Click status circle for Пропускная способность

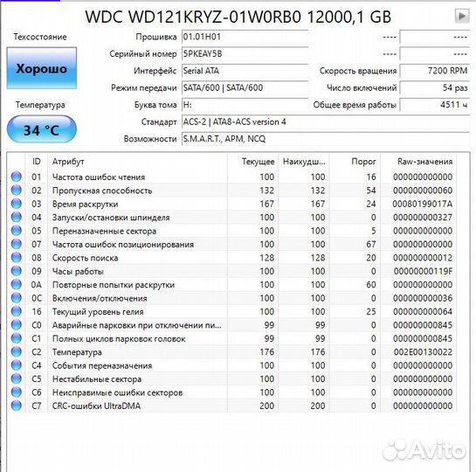[17, 191]
